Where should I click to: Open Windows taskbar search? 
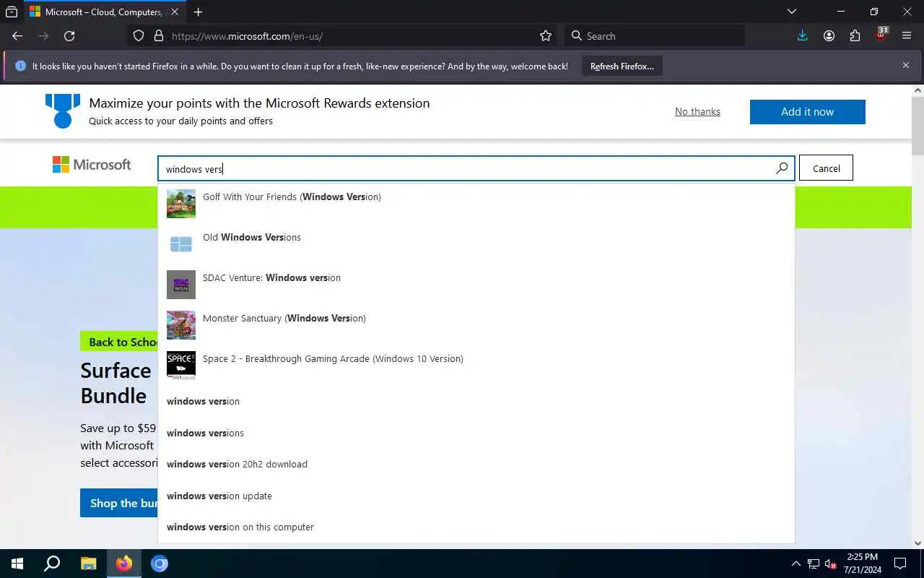[x=52, y=564]
